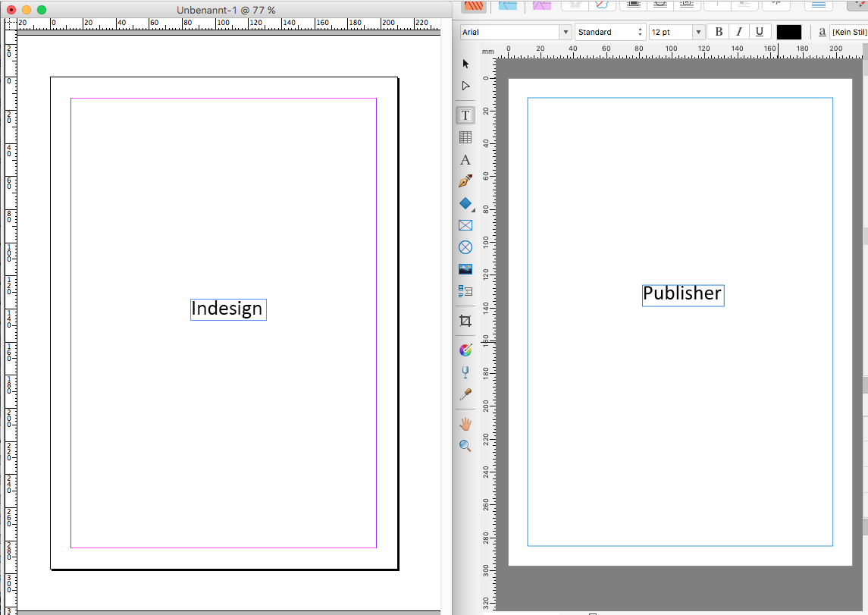Activate the View hand tool

tap(465, 424)
